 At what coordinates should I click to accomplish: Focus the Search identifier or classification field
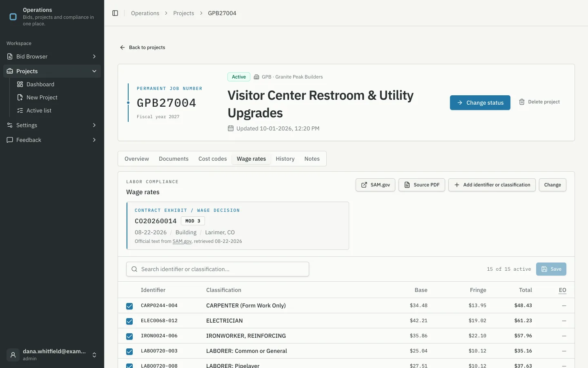pos(218,269)
